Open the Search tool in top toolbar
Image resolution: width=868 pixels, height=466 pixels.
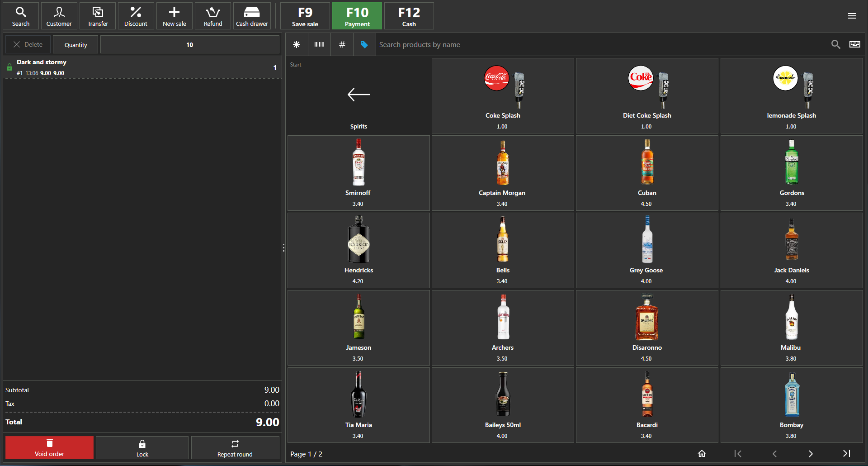click(21, 16)
